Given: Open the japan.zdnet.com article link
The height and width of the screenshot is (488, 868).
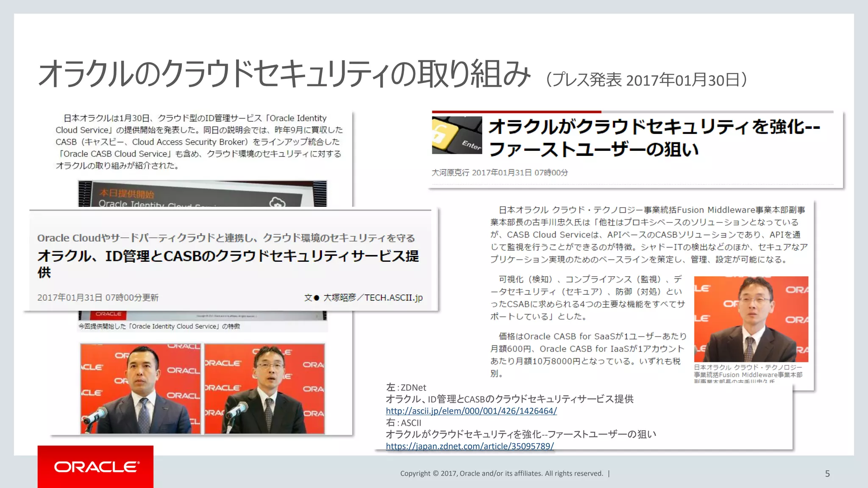Looking at the screenshot, I should pos(470,446).
